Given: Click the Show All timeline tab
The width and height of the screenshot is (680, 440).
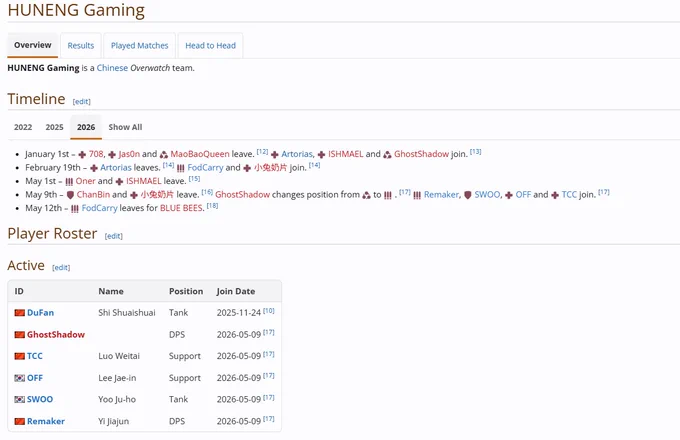Looking at the screenshot, I should (x=125, y=127).
